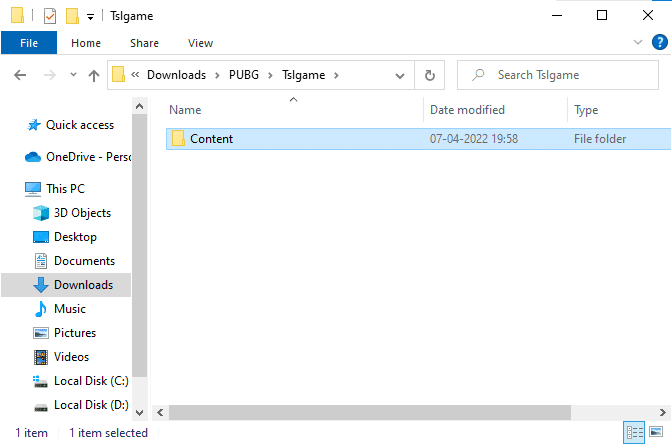Screen dimensions: 672x445
Task: Sort files by Date modified column
Action: [467, 110]
